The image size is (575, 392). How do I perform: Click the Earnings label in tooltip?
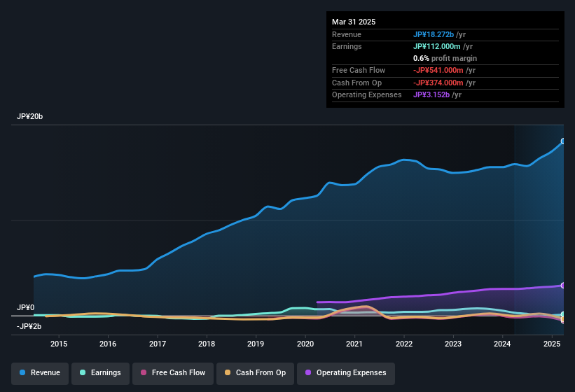[347, 46]
